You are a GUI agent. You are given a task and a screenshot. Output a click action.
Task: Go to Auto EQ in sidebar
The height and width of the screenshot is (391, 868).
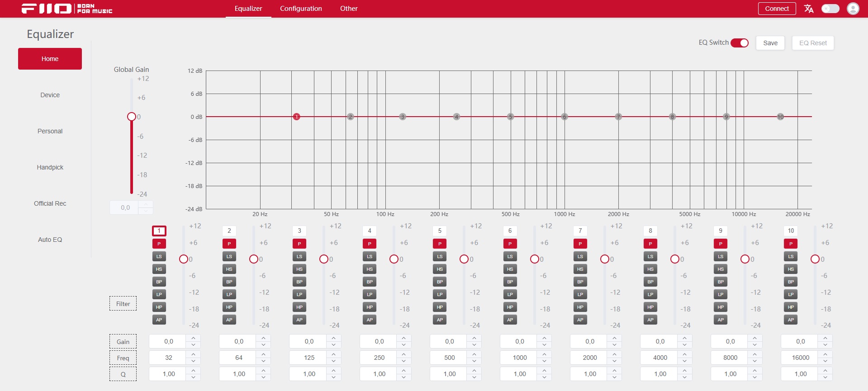click(50, 240)
